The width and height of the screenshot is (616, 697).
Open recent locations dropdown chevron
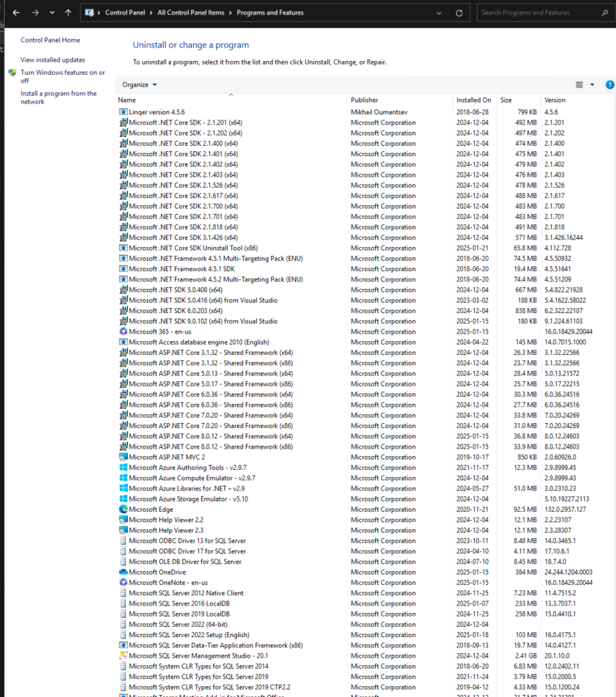[52, 12]
